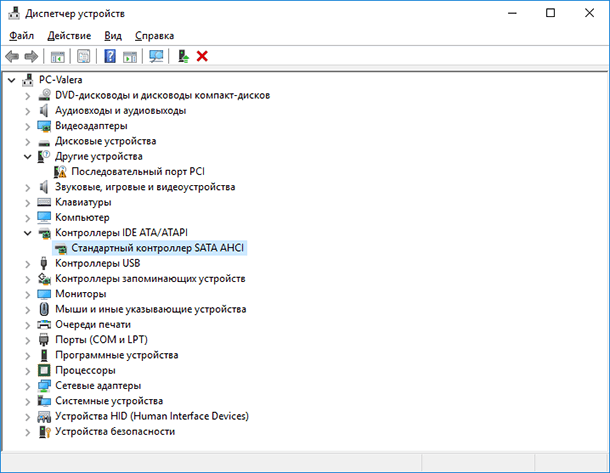Click the Очереди печати printer icon

pyautogui.click(x=44, y=324)
